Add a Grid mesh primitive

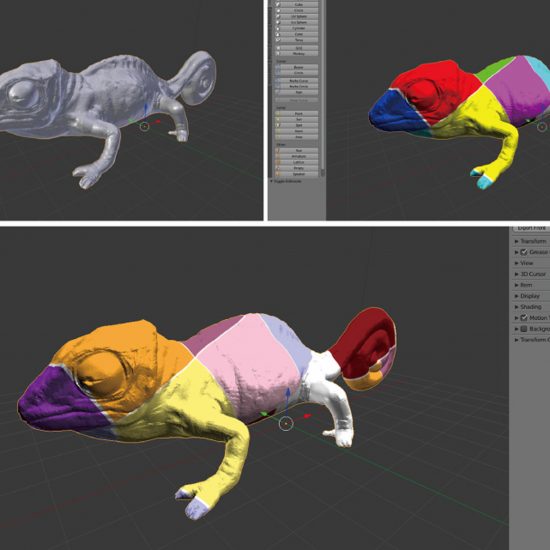[297, 48]
